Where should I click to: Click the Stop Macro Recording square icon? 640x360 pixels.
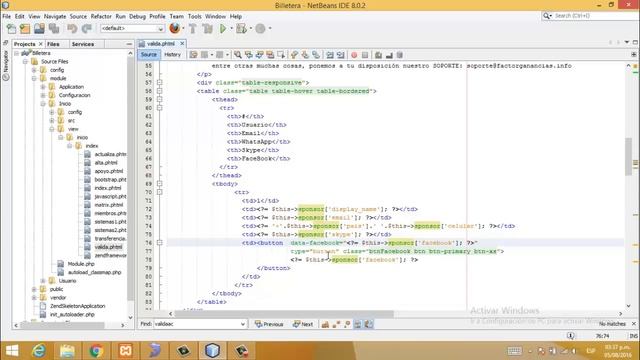point(365,55)
